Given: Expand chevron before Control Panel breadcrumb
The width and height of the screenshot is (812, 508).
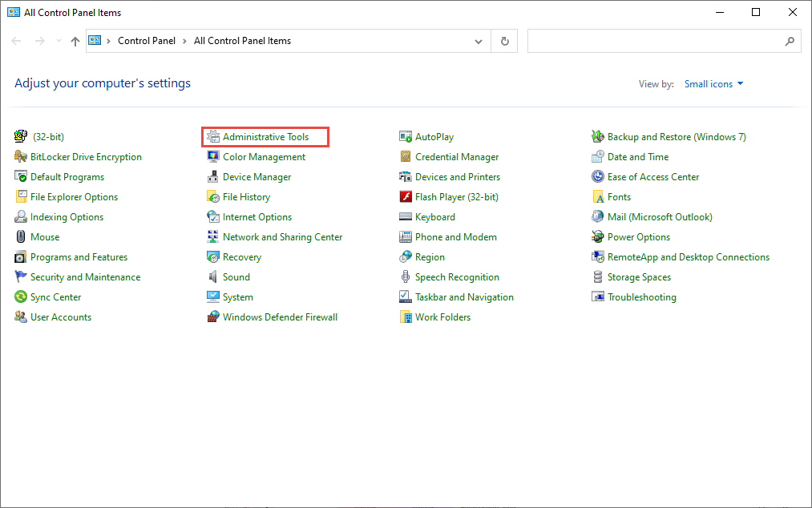Looking at the screenshot, I should (108, 41).
